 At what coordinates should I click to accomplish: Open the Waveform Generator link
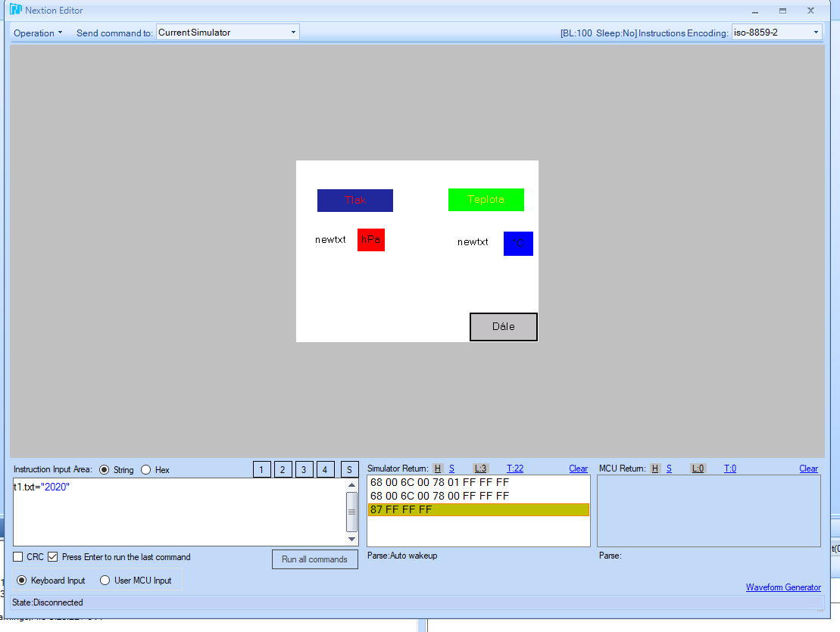coord(782,587)
